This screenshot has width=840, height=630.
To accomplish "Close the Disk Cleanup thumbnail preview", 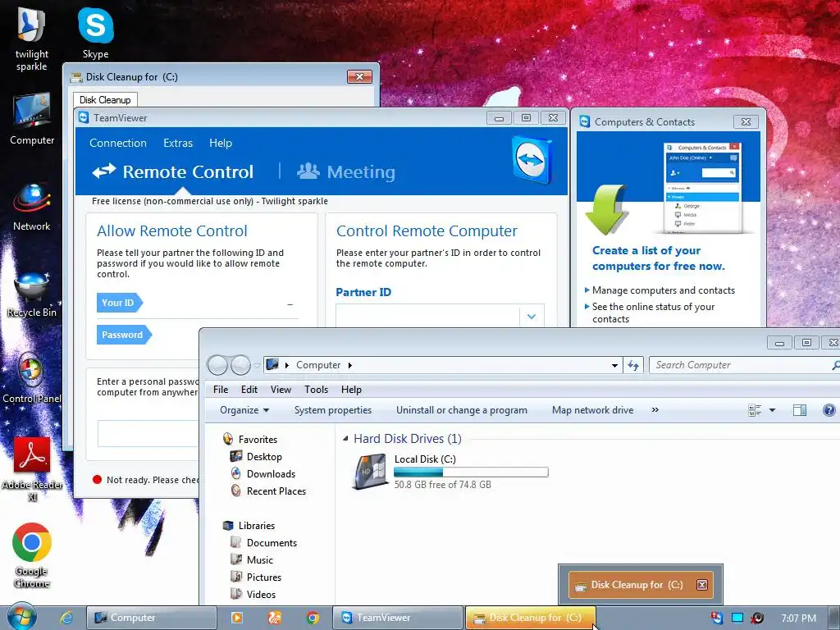I will (702, 585).
